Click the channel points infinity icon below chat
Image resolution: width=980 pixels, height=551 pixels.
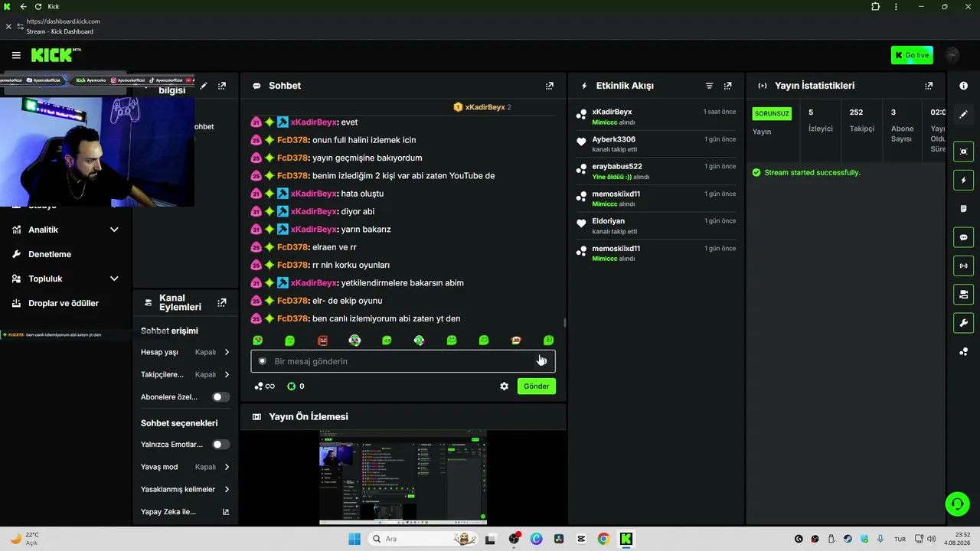pos(265,386)
